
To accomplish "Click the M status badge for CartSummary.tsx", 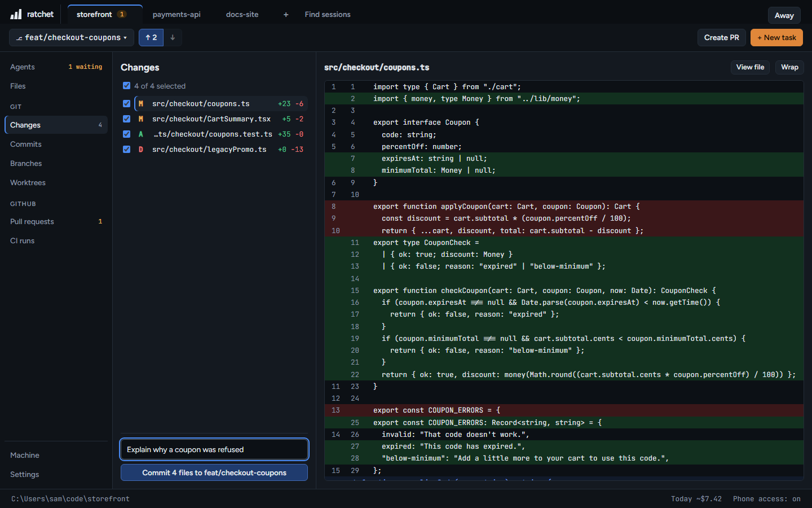I will [x=141, y=119].
